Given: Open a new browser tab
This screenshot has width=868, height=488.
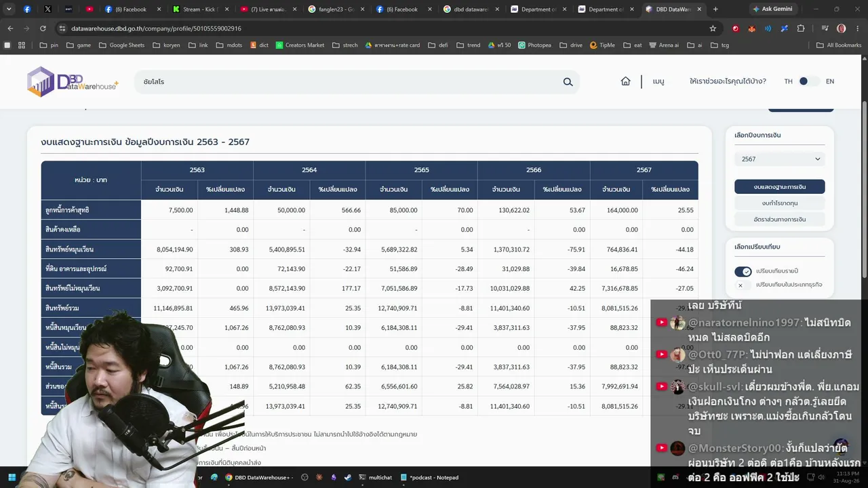Looking at the screenshot, I should [715, 9].
